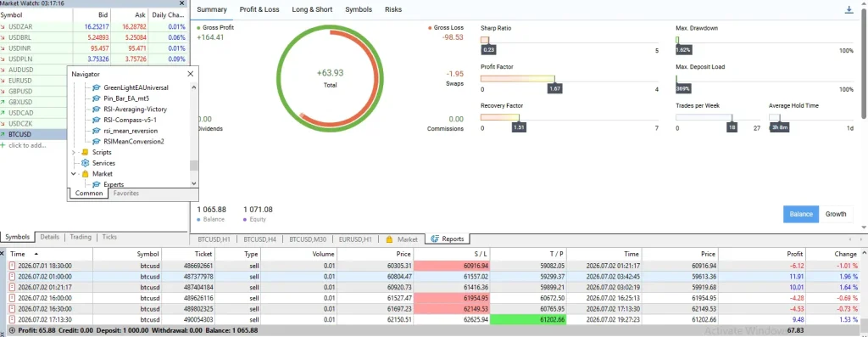Click the RSI-Compass-v5-1 expert icon
Image resolution: width=868 pixels, height=337 pixels.
(x=97, y=120)
